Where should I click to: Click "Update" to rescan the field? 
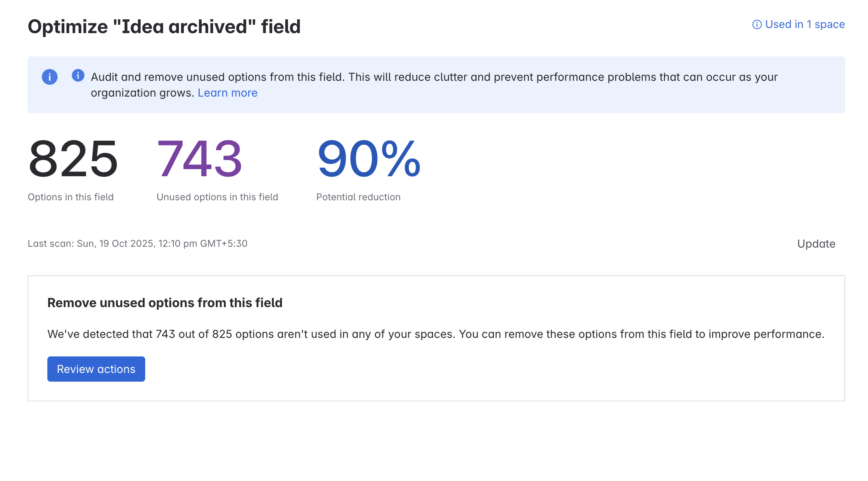(816, 244)
